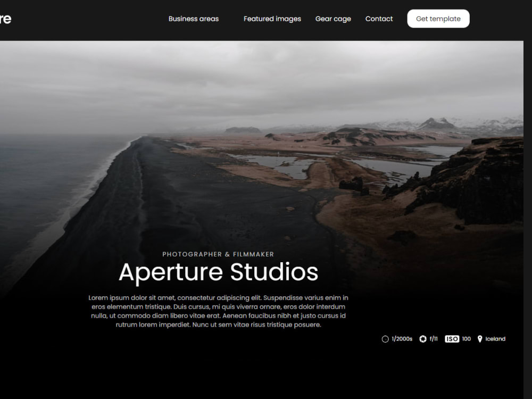Click the ISO badge icon
This screenshot has width=532, height=399.
click(x=452, y=339)
